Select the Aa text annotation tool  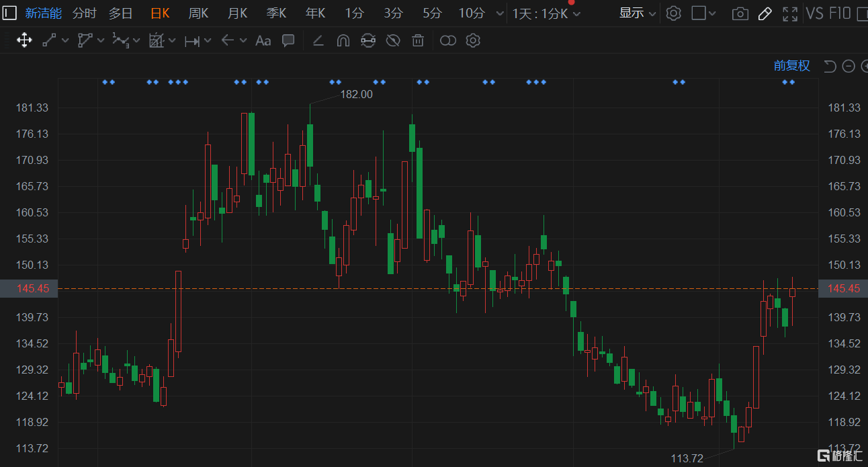[263, 40]
